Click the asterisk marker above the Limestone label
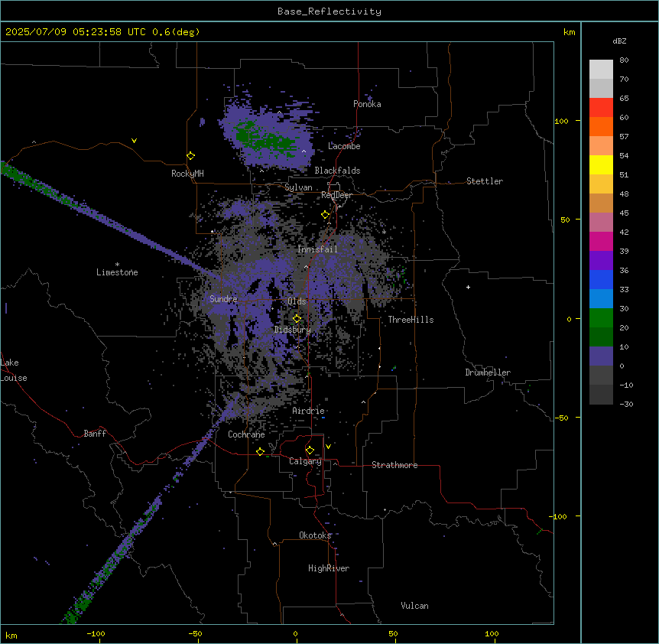 point(117,265)
